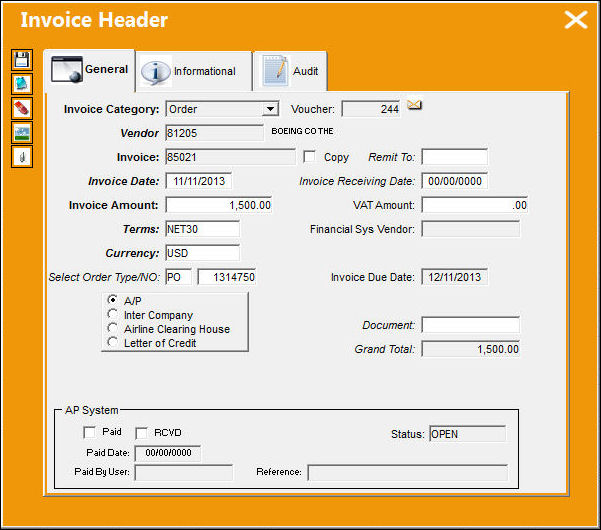Image resolution: width=601 pixels, height=530 pixels.
Task: Select the Inter Company radio button
Action: point(112,314)
